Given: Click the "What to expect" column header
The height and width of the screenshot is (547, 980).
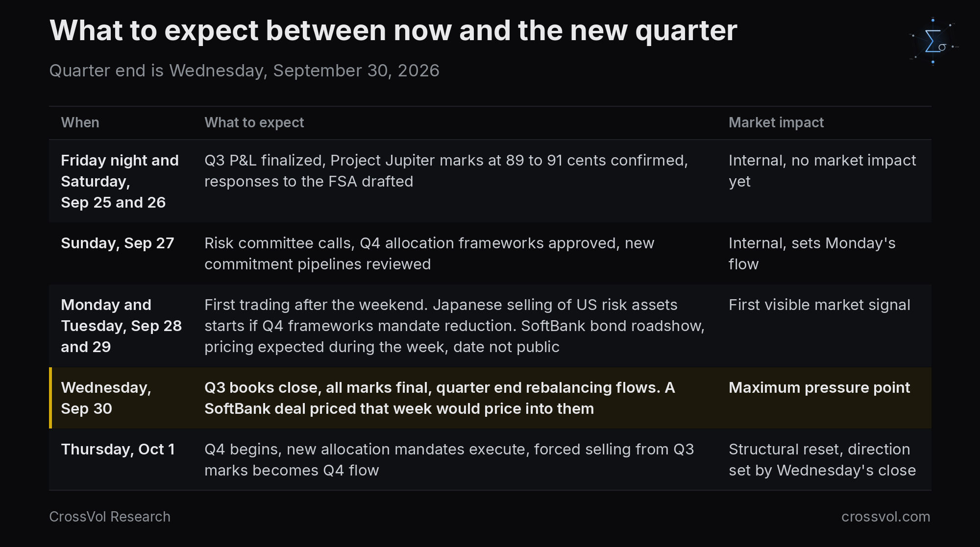Looking at the screenshot, I should (254, 122).
